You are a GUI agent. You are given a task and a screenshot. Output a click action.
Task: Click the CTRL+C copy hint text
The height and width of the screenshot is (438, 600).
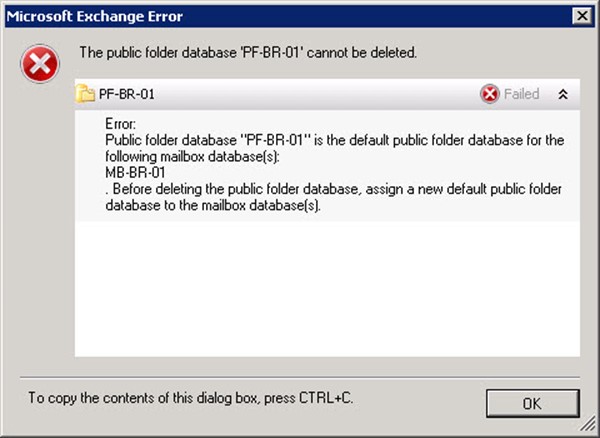click(x=190, y=398)
